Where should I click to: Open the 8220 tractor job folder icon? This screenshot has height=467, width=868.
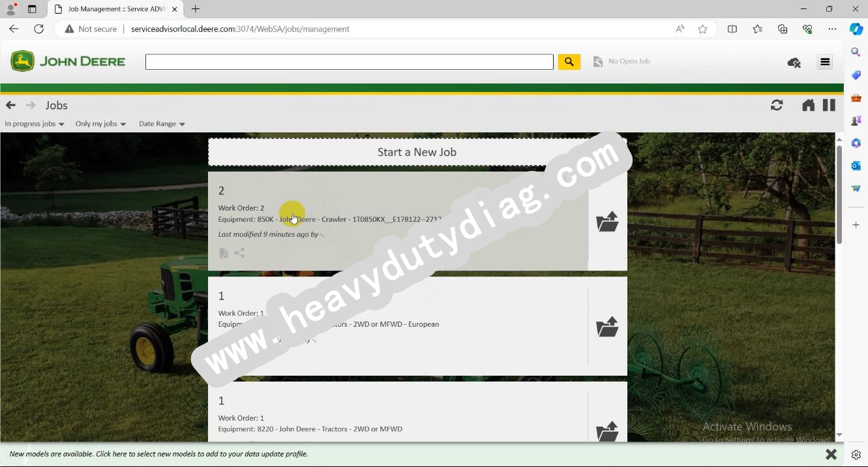pyautogui.click(x=607, y=430)
